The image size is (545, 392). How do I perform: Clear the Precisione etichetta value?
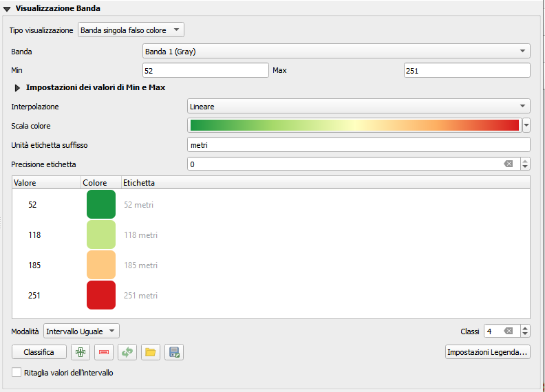(509, 164)
